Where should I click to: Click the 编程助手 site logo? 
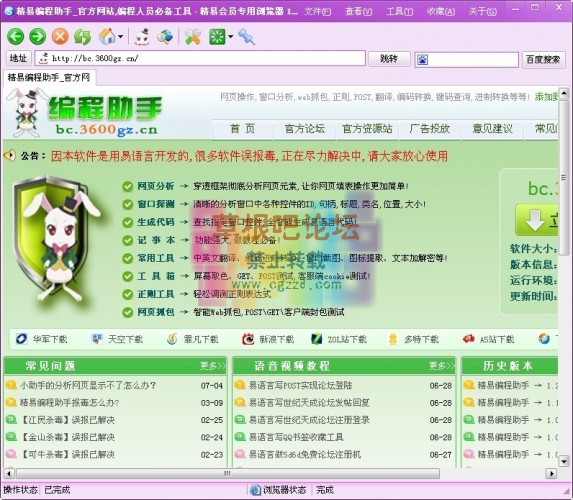(86, 113)
